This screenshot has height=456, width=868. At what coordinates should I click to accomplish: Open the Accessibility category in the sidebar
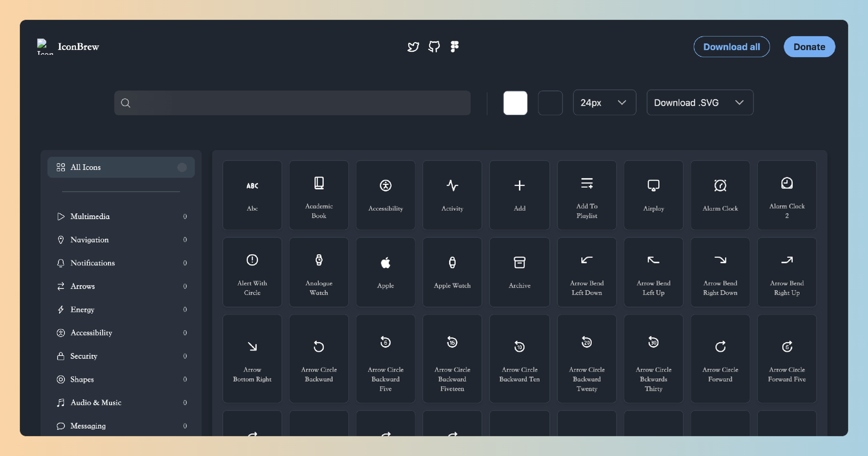click(121, 333)
